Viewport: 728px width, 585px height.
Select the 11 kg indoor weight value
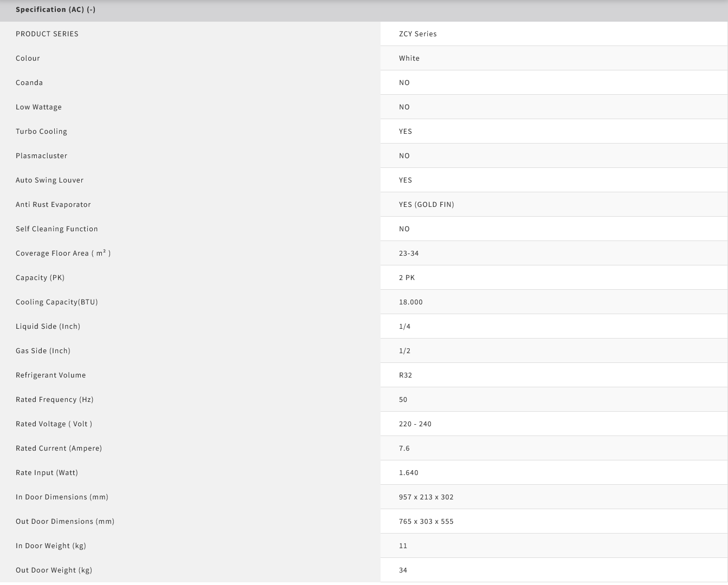403,545
